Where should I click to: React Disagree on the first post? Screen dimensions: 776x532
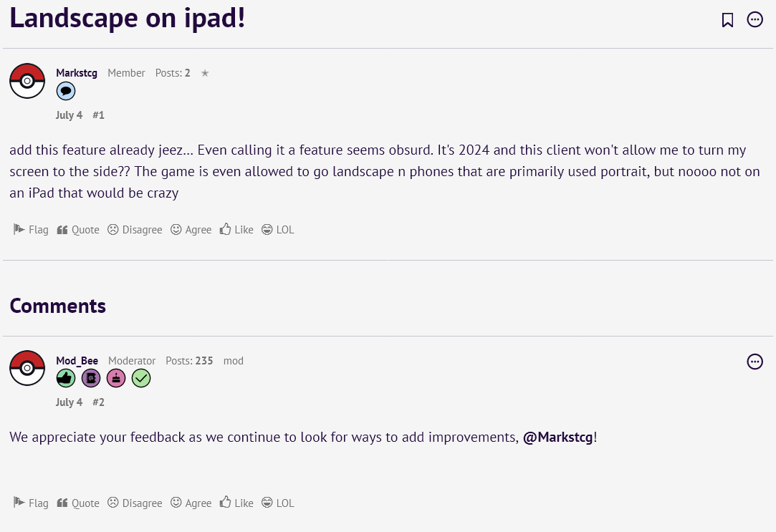pos(135,230)
